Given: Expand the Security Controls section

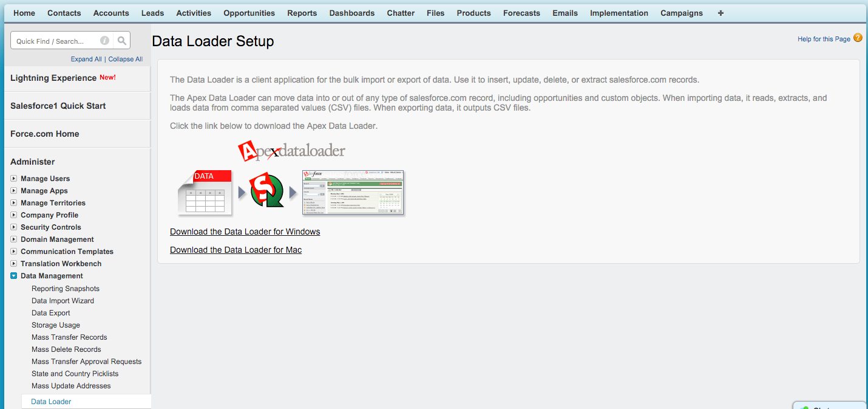Looking at the screenshot, I should [x=14, y=227].
